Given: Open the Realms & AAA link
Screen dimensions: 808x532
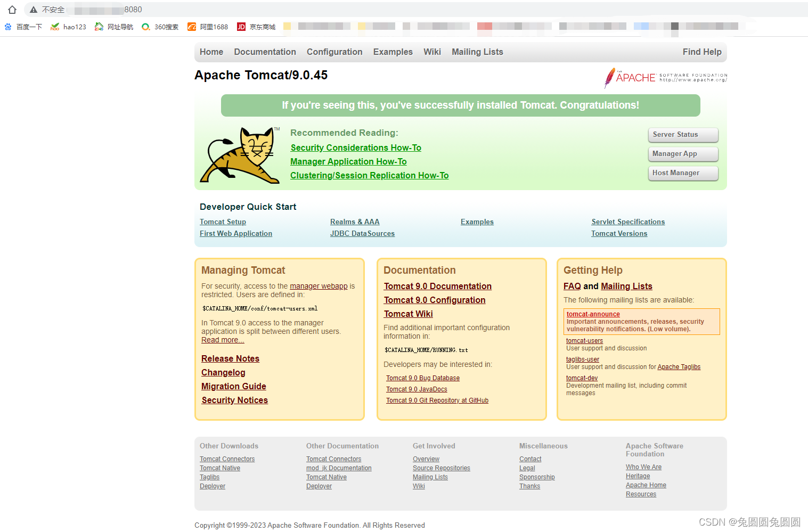Looking at the screenshot, I should pos(355,222).
